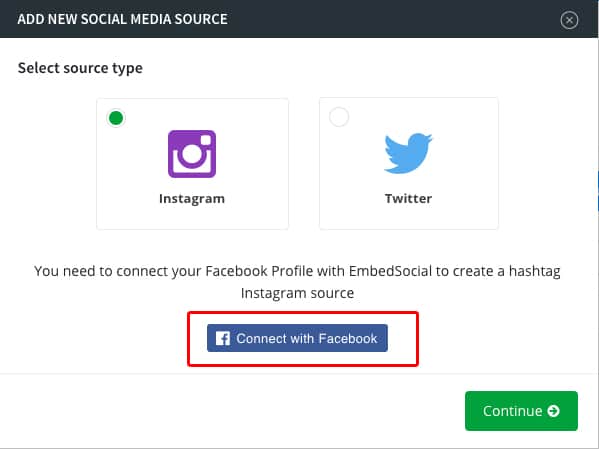Select the Instagram radio button
This screenshot has height=449, width=599.
click(x=116, y=118)
